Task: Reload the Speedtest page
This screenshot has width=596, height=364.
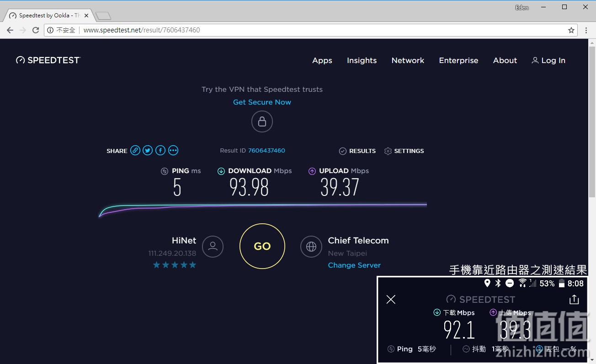Action: tap(36, 30)
